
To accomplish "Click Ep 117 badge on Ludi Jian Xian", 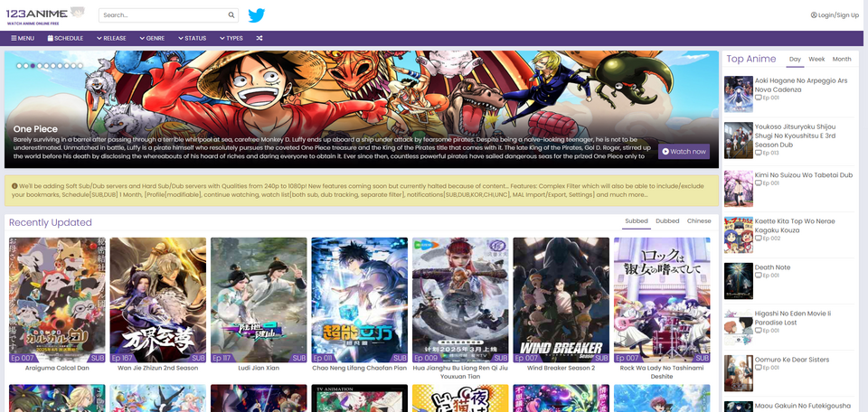I will pyautogui.click(x=222, y=359).
